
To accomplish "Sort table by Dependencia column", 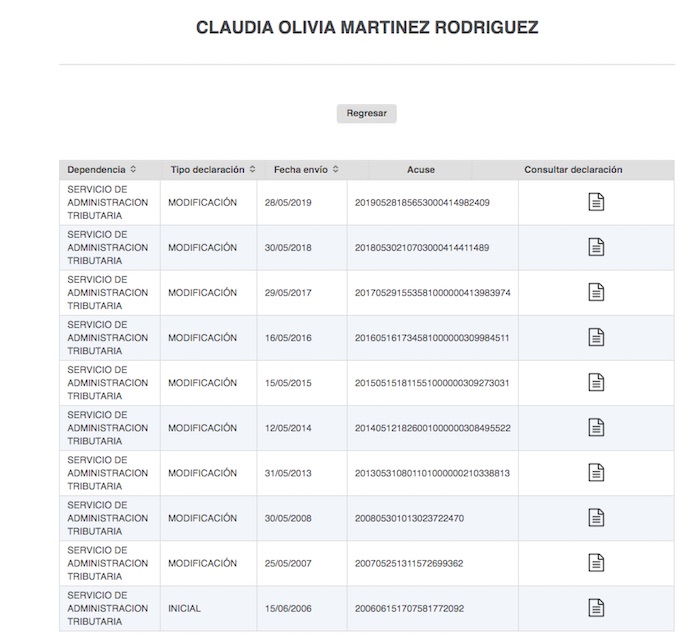I will pos(133,170).
